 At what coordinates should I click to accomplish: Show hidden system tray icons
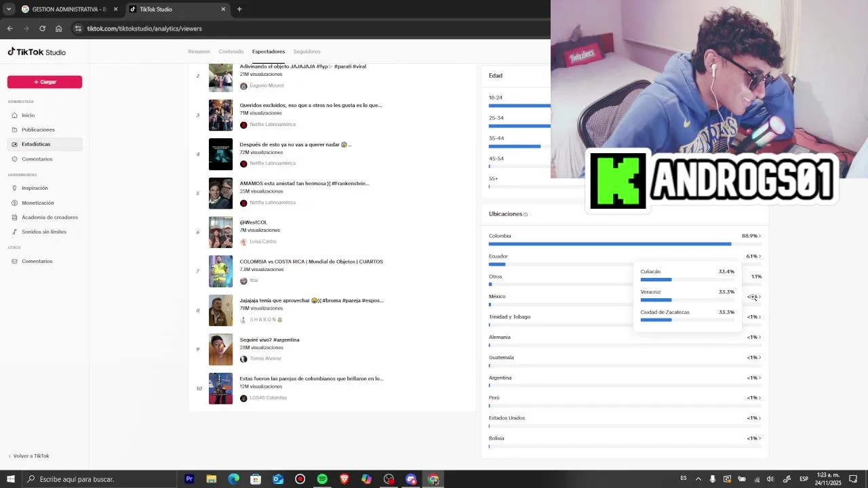pos(698,479)
